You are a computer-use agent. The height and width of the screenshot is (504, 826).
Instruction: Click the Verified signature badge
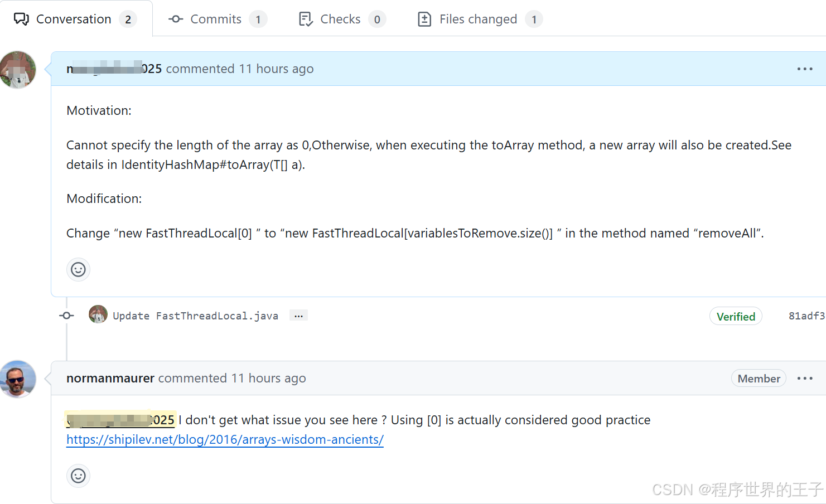tap(736, 316)
